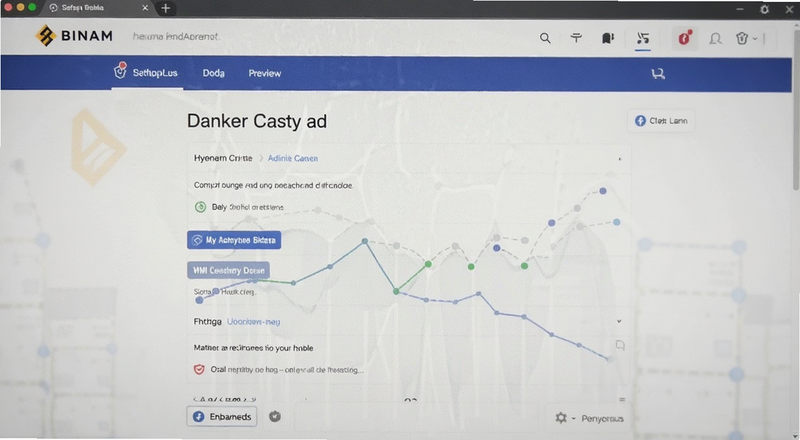The image size is (800, 440).
Task: Click the bell alerts icon
Action: [715, 38]
